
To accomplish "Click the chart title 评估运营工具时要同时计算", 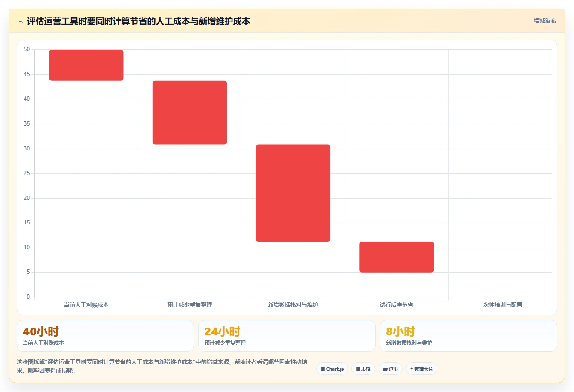I will click(x=138, y=21).
